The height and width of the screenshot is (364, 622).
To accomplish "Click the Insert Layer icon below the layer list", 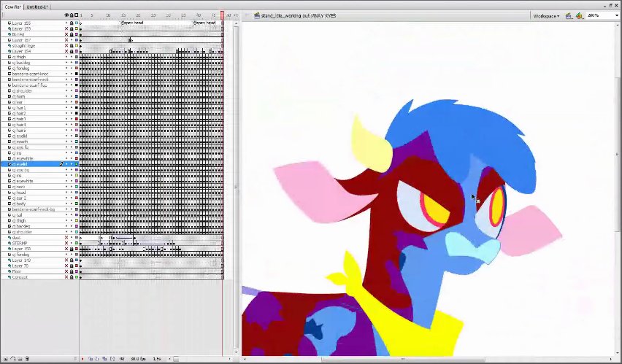I will point(5,358).
